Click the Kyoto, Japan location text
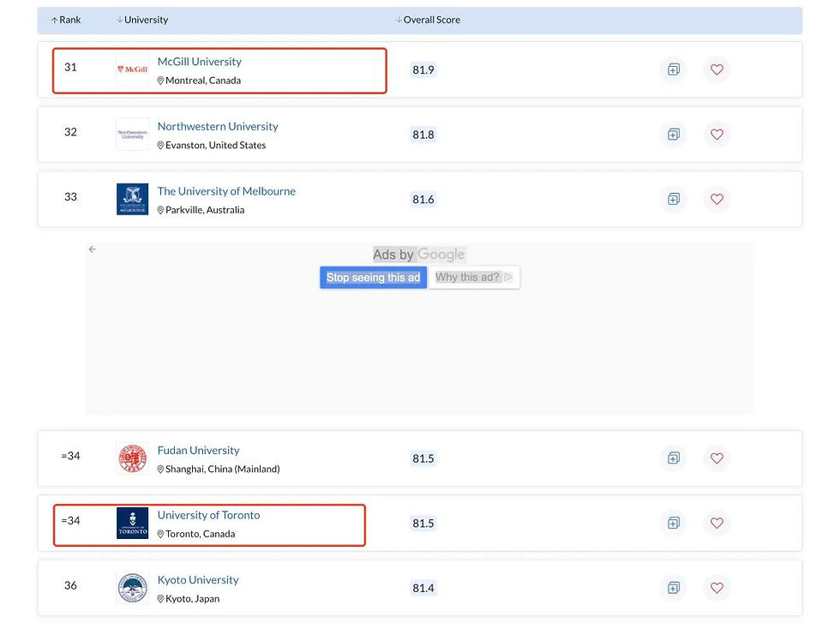 click(x=192, y=599)
